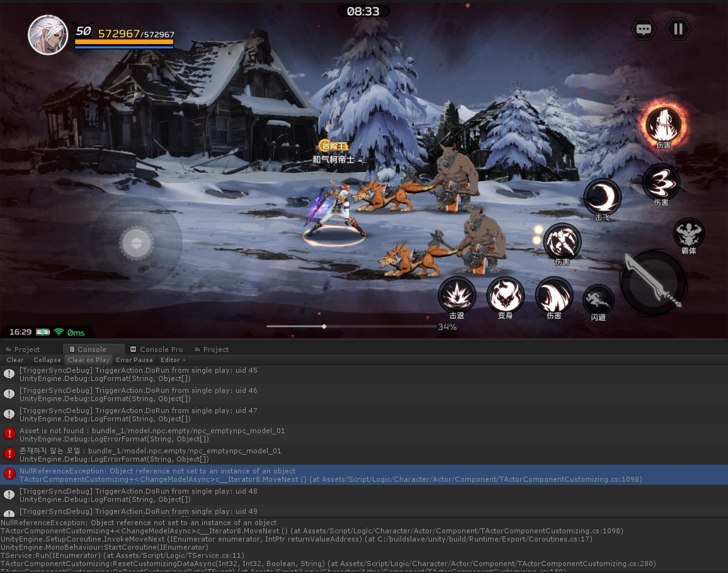Click the orange player health bar
This screenshot has width=728, height=573.
click(x=124, y=42)
